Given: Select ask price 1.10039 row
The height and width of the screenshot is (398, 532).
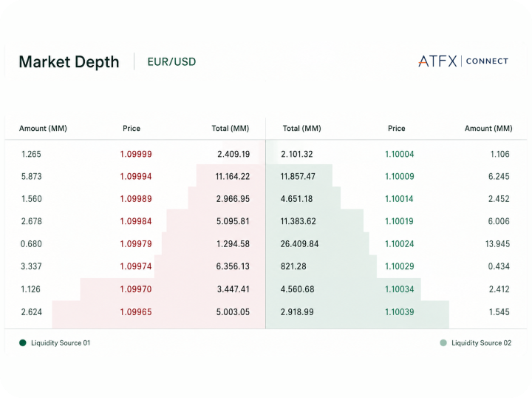Looking at the screenshot, I should point(396,312).
